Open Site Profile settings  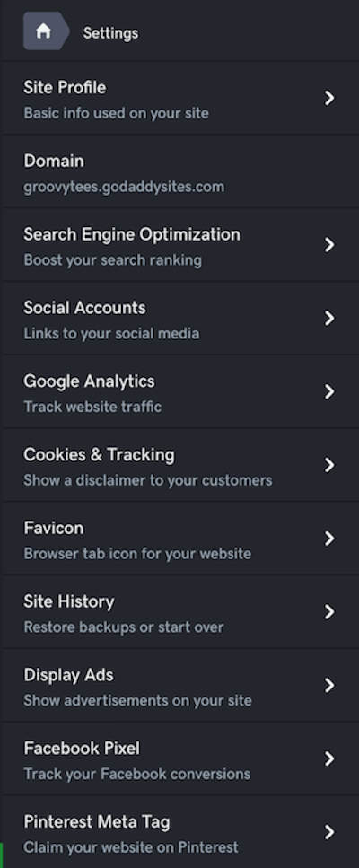[x=180, y=98]
